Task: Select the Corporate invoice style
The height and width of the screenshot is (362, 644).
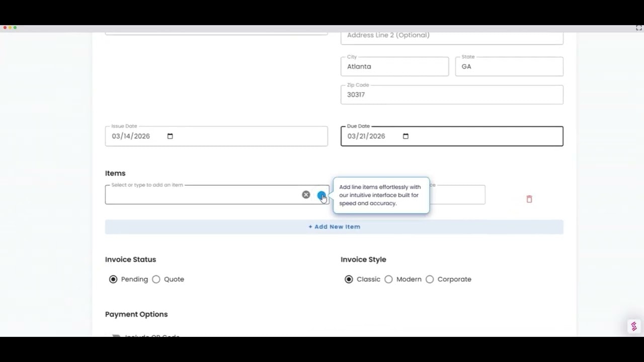Action: coord(430,279)
